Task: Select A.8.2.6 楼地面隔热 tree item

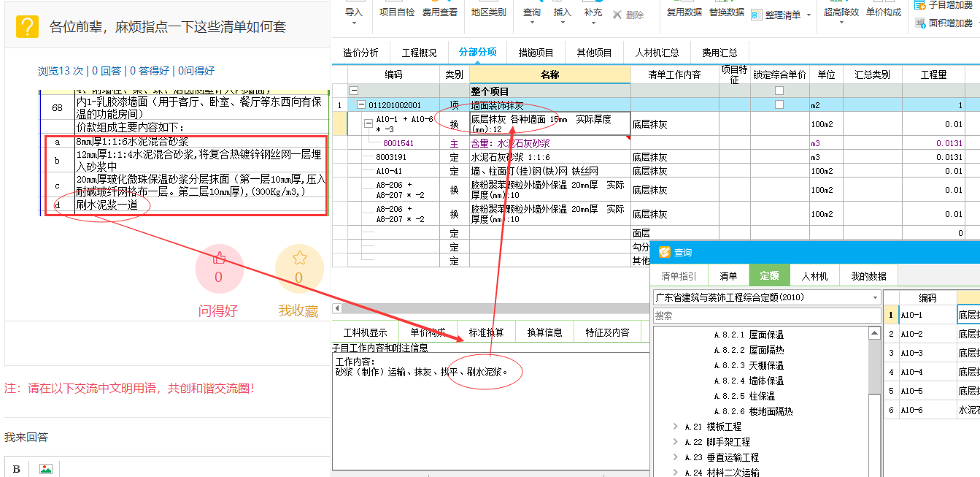Action: coord(753,411)
